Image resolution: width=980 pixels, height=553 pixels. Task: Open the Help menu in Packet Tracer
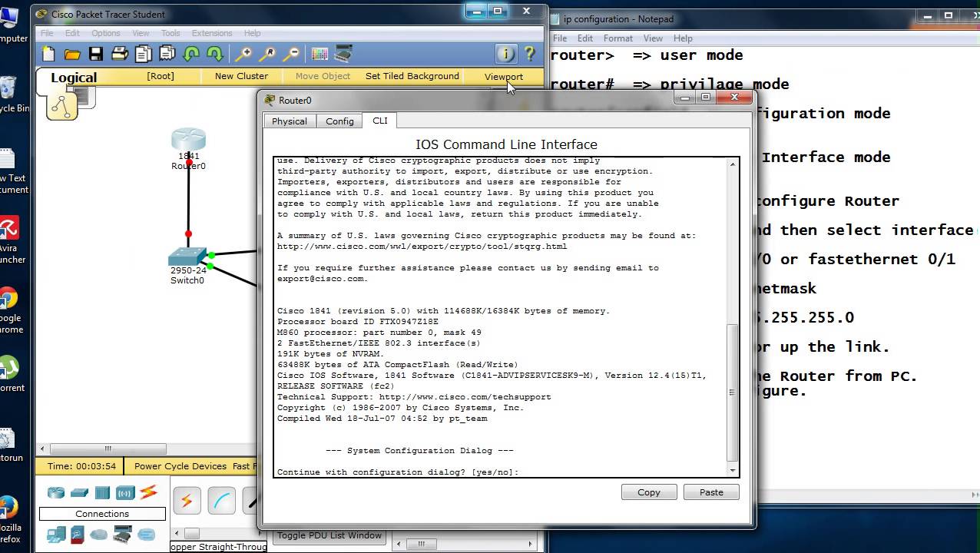point(253,33)
